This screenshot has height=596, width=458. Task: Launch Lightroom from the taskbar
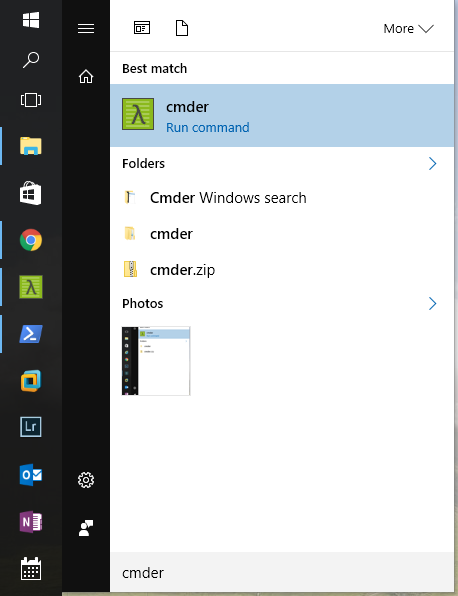click(31, 427)
